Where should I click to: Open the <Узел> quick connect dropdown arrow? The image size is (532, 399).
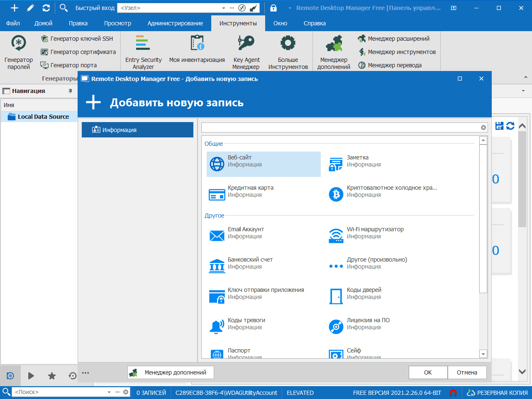224,8
